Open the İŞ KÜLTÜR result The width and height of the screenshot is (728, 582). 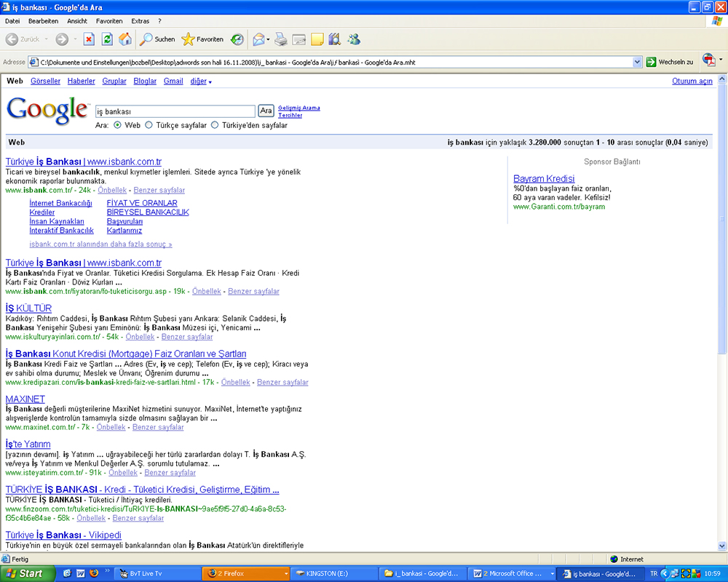pos(28,308)
